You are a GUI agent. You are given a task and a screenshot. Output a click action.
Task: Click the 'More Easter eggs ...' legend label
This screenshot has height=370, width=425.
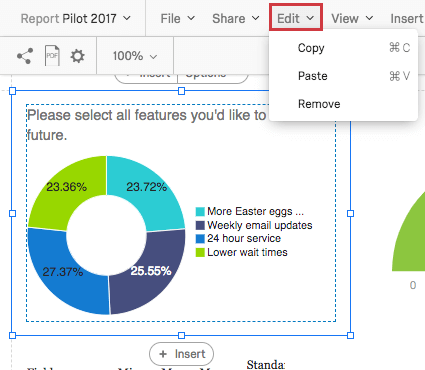pyautogui.click(x=255, y=211)
